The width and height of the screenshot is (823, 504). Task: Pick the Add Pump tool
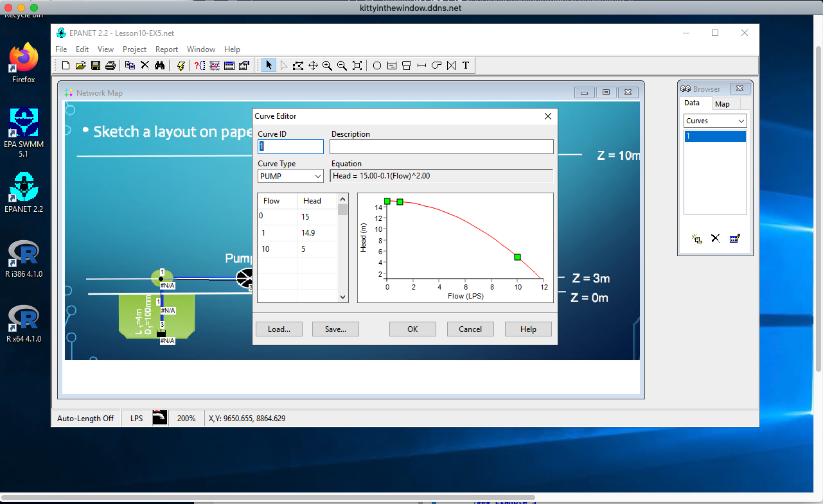coord(436,65)
